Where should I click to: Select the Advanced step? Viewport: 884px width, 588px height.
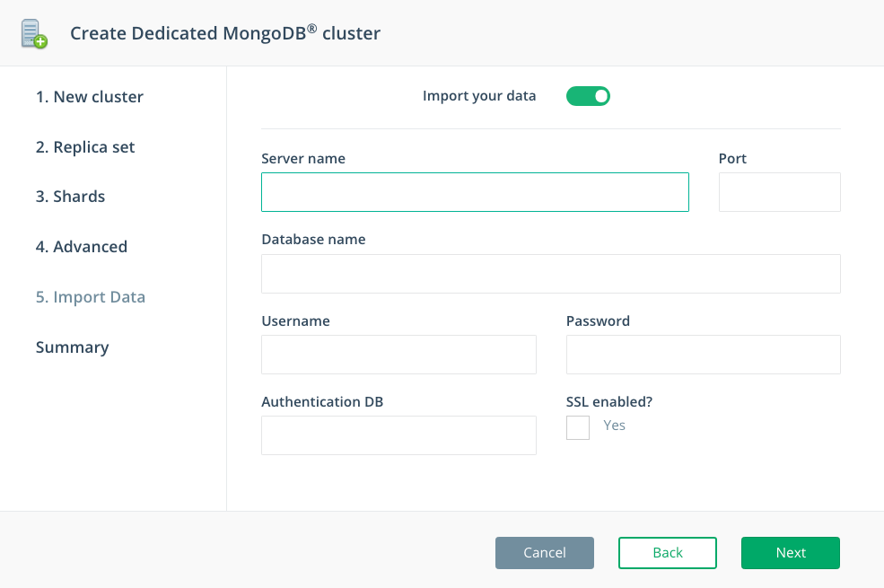pos(82,247)
